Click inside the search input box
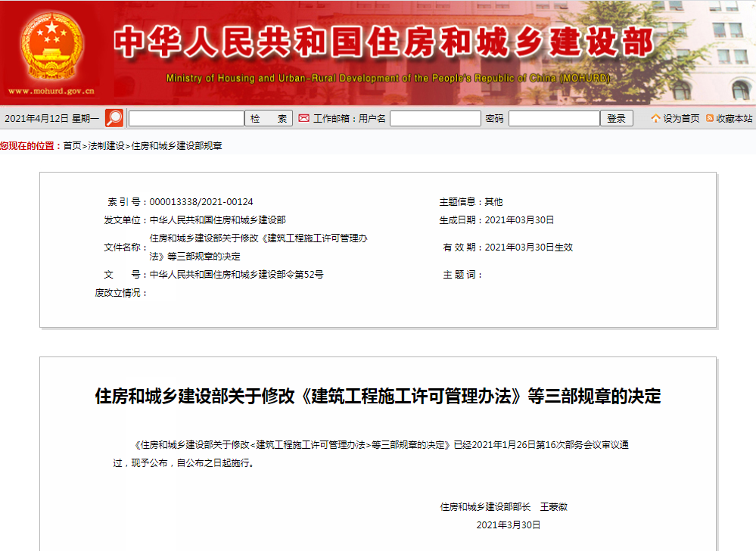 point(185,118)
